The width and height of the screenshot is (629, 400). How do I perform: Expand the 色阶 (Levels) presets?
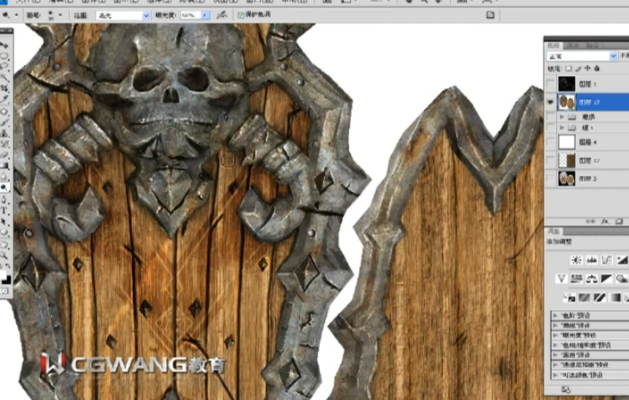[555, 315]
